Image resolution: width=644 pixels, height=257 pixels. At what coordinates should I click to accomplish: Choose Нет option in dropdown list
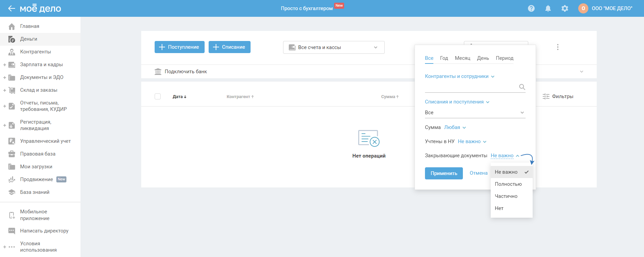pos(512,208)
